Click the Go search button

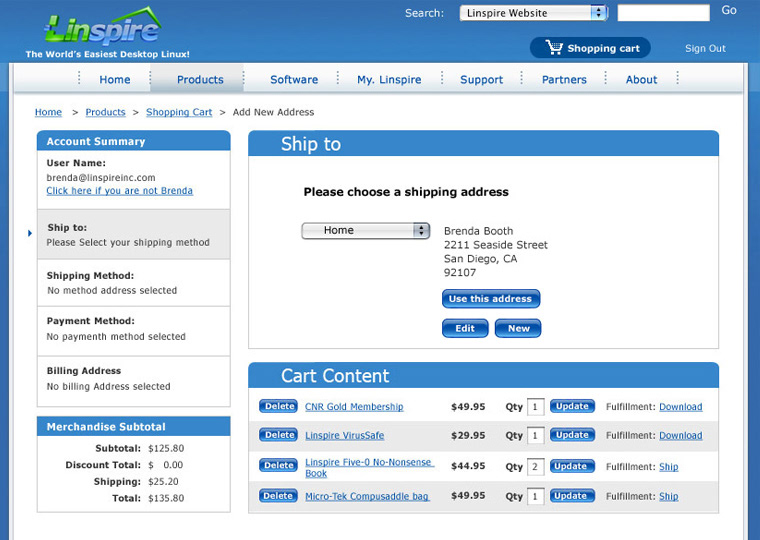coord(729,10)
